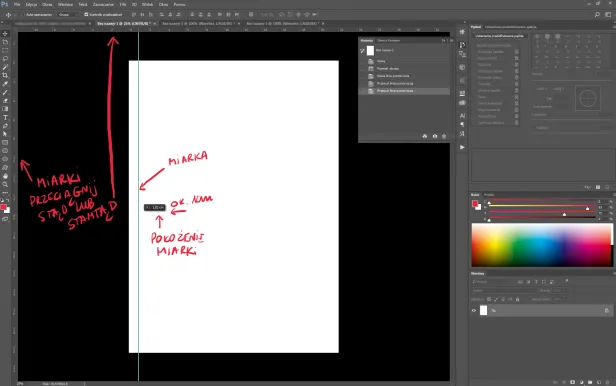Click the toolbox ellipsis for more tools

[5, 193]
